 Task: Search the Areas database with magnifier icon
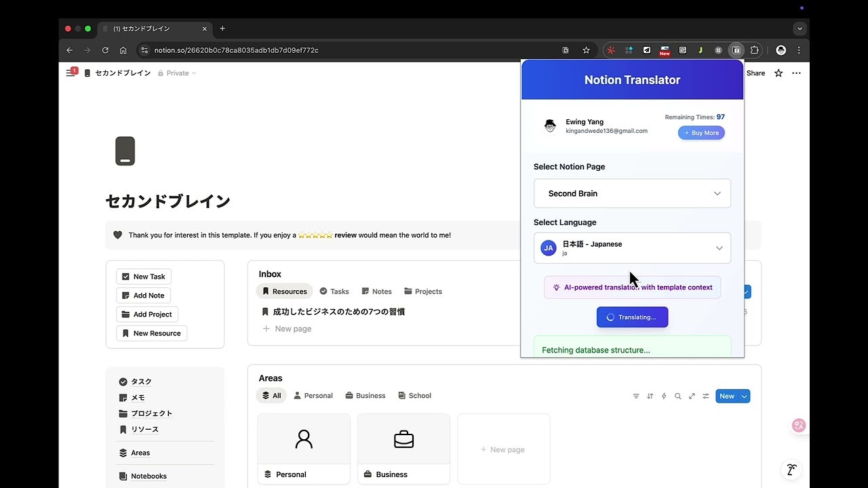click(677, 396)
